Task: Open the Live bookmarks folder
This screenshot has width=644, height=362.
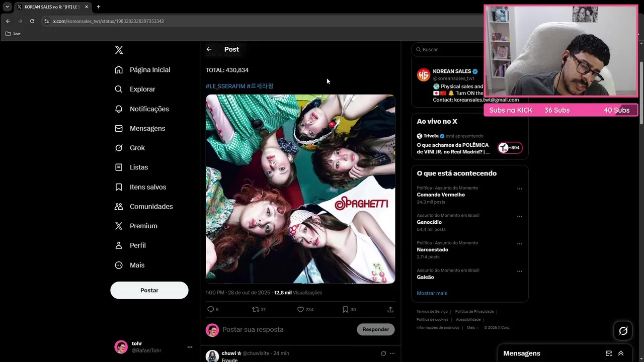Action: click(13, 34)
